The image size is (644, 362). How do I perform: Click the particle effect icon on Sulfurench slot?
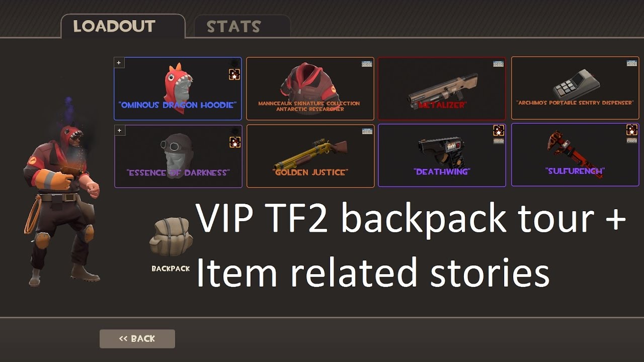[632, 130]
